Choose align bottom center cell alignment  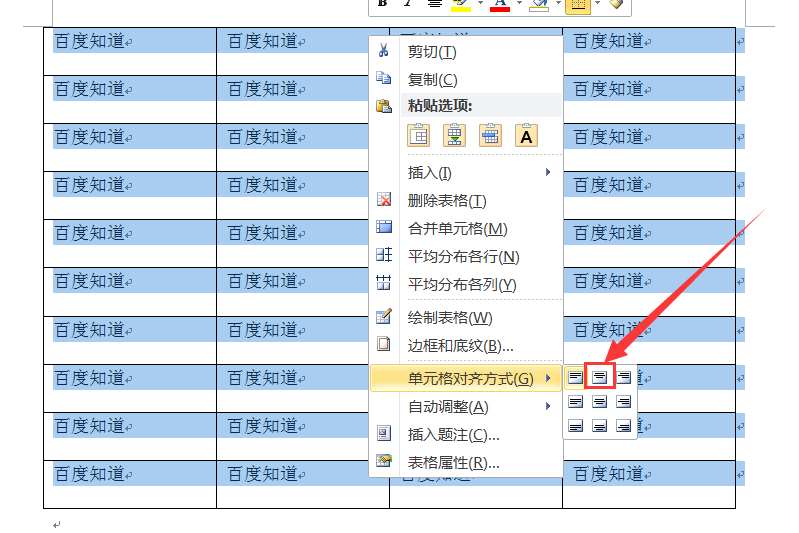599,425
